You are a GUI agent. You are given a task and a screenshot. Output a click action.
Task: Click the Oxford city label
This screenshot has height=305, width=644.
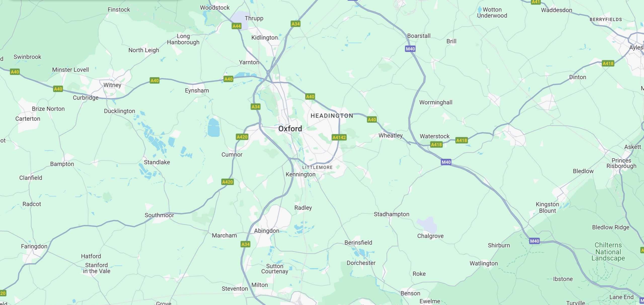(290, 129)
